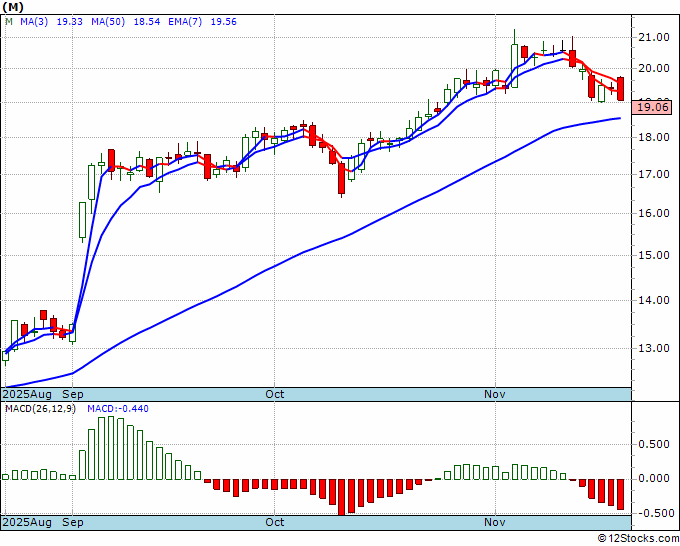Select the MA(3) legend label

(34, 22)
